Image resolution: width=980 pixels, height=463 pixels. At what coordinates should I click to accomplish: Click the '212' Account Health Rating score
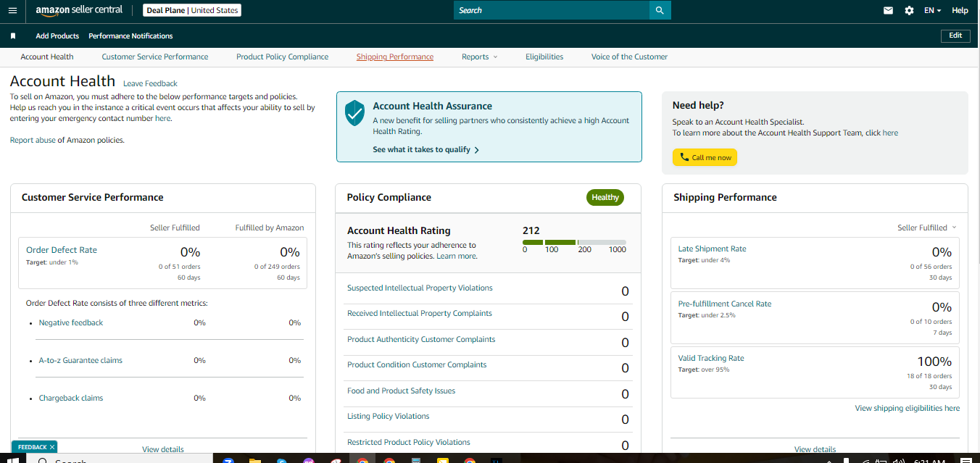point(531,230)
